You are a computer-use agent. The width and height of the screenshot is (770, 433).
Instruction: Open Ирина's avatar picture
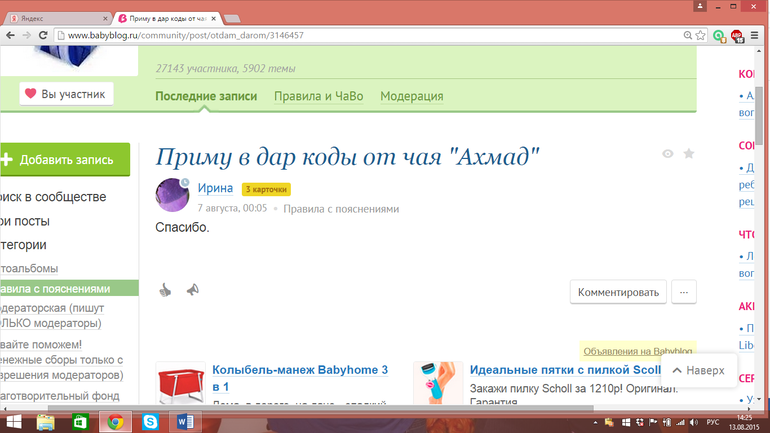click(172, 195)
